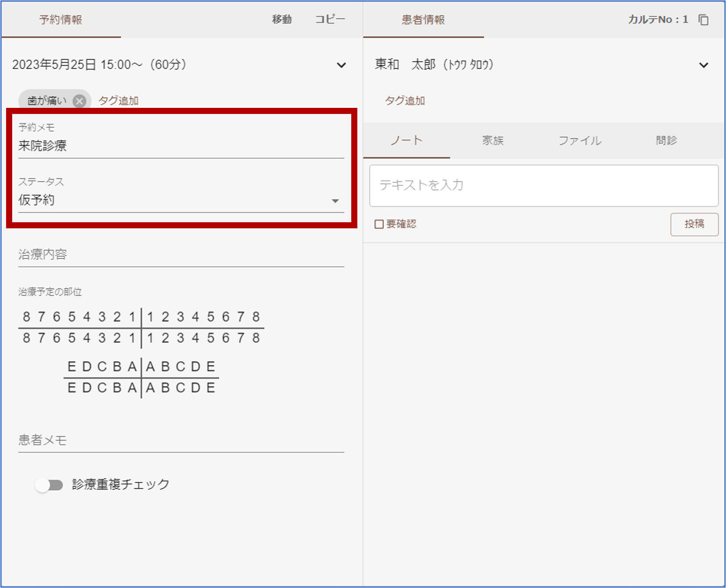
Task: Click the 患者メモ input field
Action: pyautogui.click(x=181, y=441)
